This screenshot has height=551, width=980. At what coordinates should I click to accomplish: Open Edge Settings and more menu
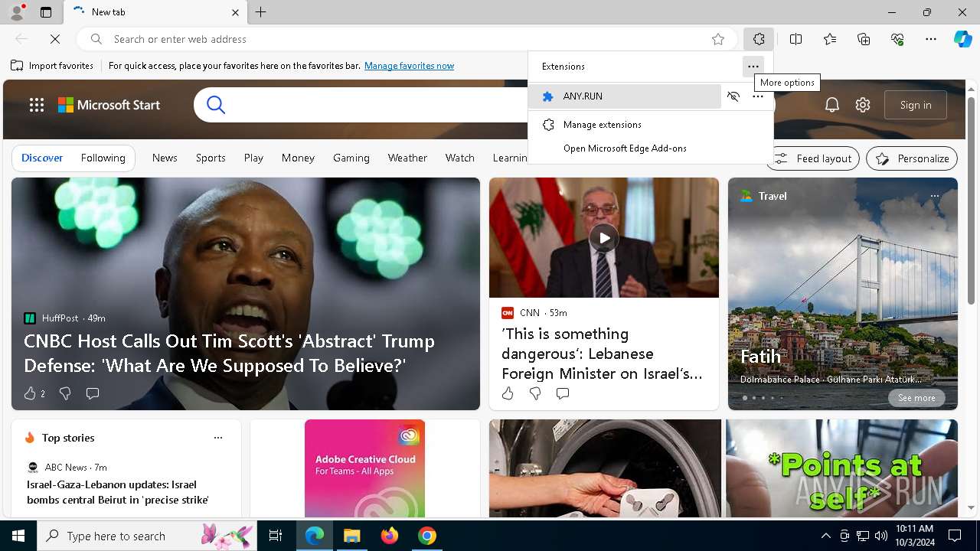pyautogui.click(x=931, y=39)
